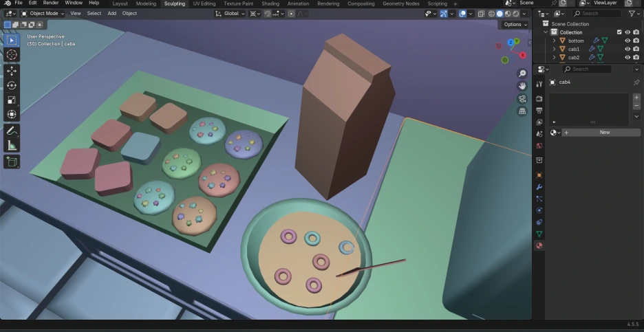Image resolution: width=644 pixels, height=332 pixels.
Task: Toggle proportional editing
Action: 291,14
